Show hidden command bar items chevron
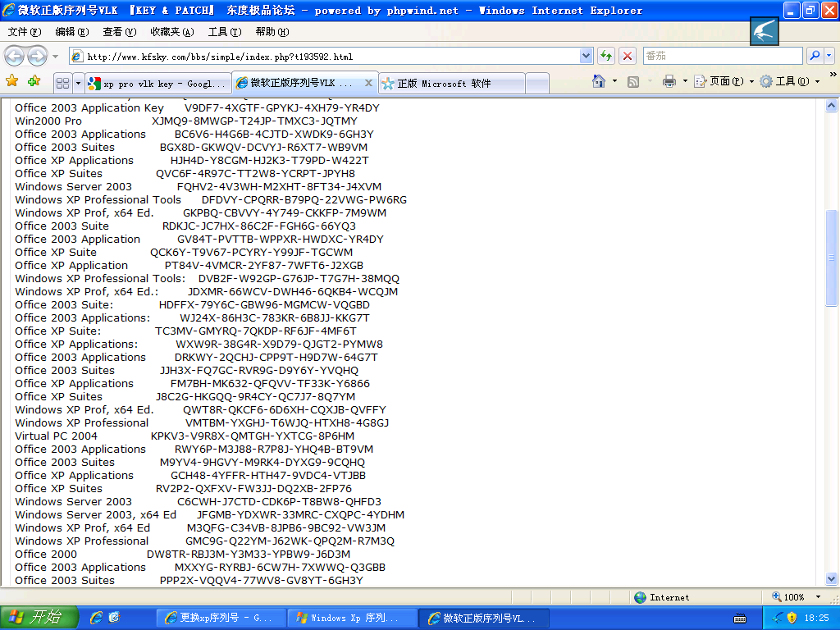Image resolution: width=840 pixels, height=630 pixels. 833,75
